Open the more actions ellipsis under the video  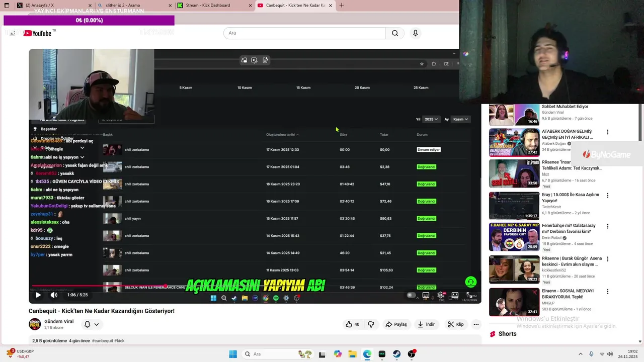[476, 324]
